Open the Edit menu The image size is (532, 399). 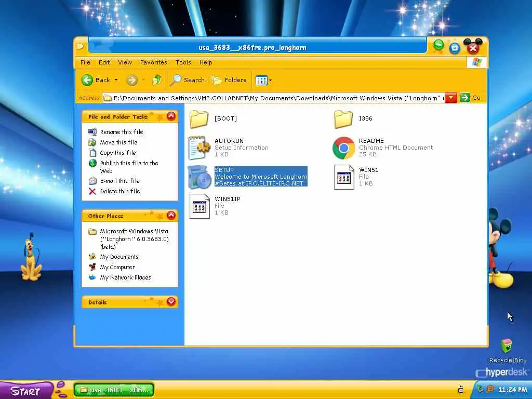point(104,62)
